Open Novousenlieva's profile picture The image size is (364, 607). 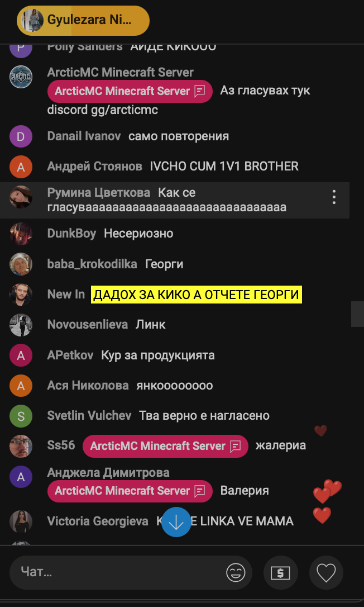click(x=21, y=325)
